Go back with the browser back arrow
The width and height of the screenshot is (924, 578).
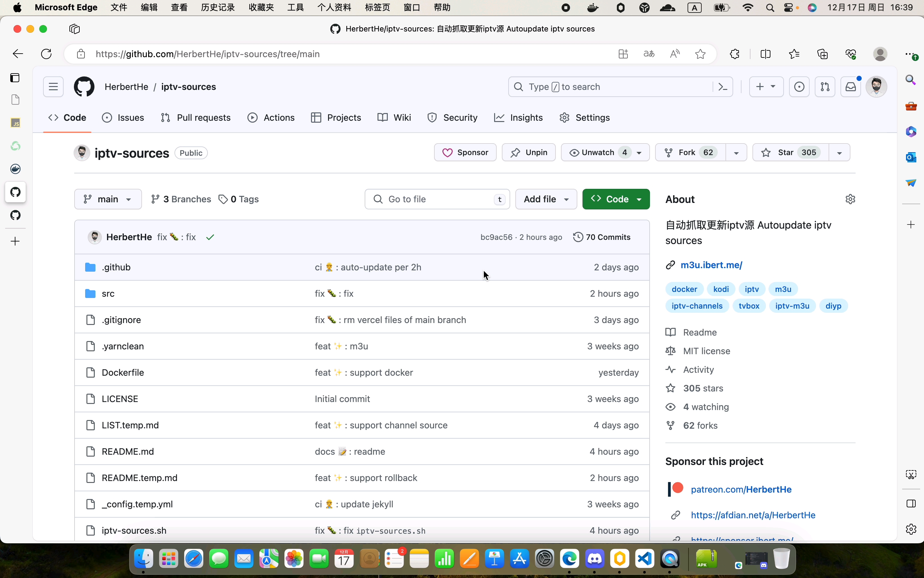click(18, 54)
